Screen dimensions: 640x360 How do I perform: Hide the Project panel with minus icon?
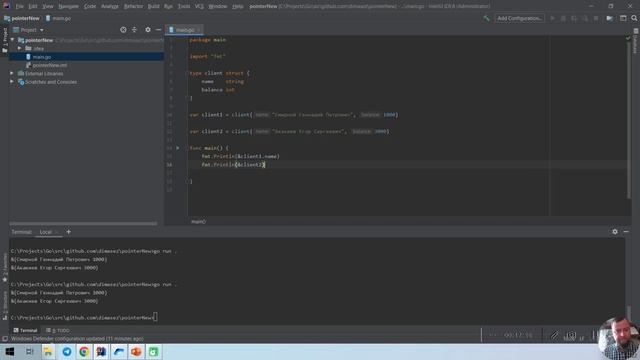[158, 30]
